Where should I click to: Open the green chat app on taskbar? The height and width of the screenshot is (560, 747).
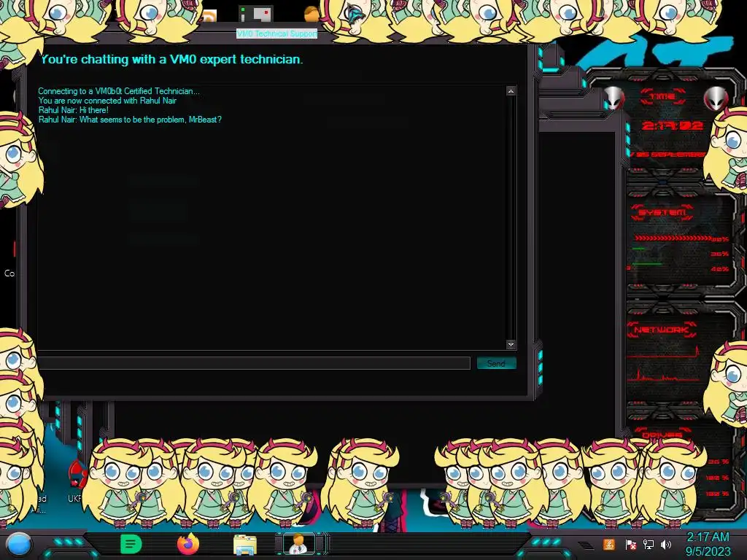(x=131, y=544)
